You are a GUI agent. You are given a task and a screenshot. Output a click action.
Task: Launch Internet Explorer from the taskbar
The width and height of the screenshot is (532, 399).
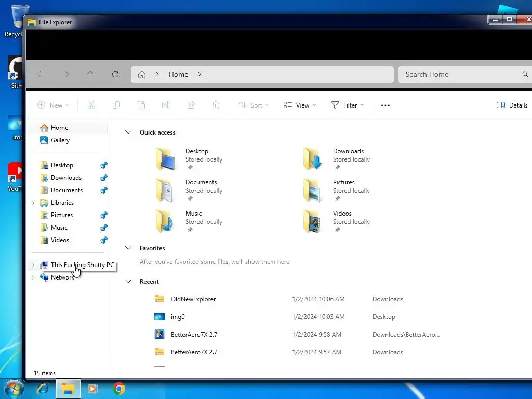[x=43, y=389]
